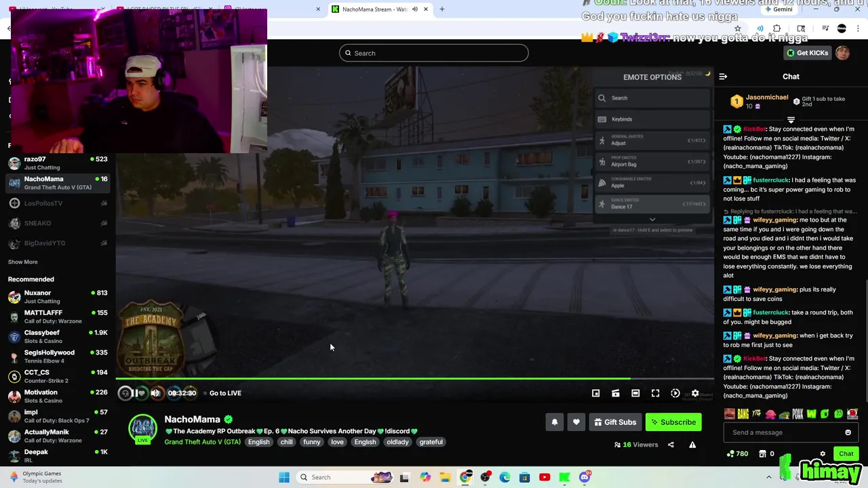
Task: Expand Show more followed channels
Action: coord(23,262)
